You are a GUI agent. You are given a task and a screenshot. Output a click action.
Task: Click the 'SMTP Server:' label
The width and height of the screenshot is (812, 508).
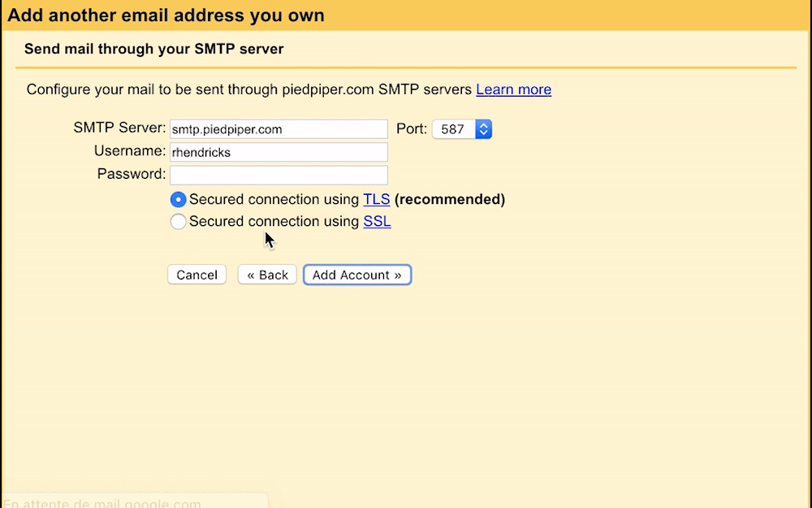119,128
